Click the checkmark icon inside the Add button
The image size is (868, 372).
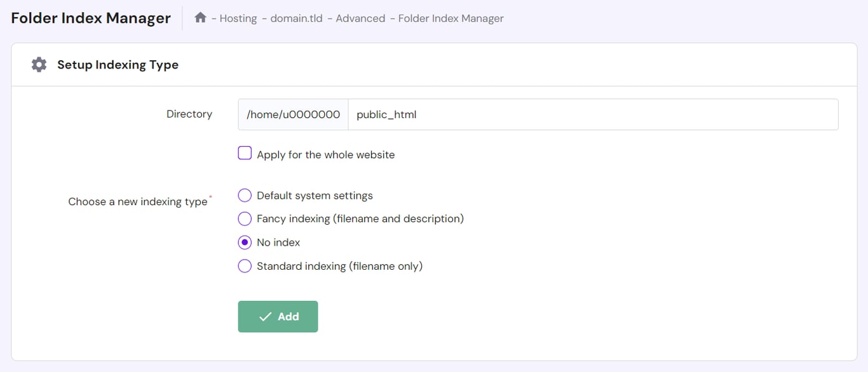[x=267, y=316]
